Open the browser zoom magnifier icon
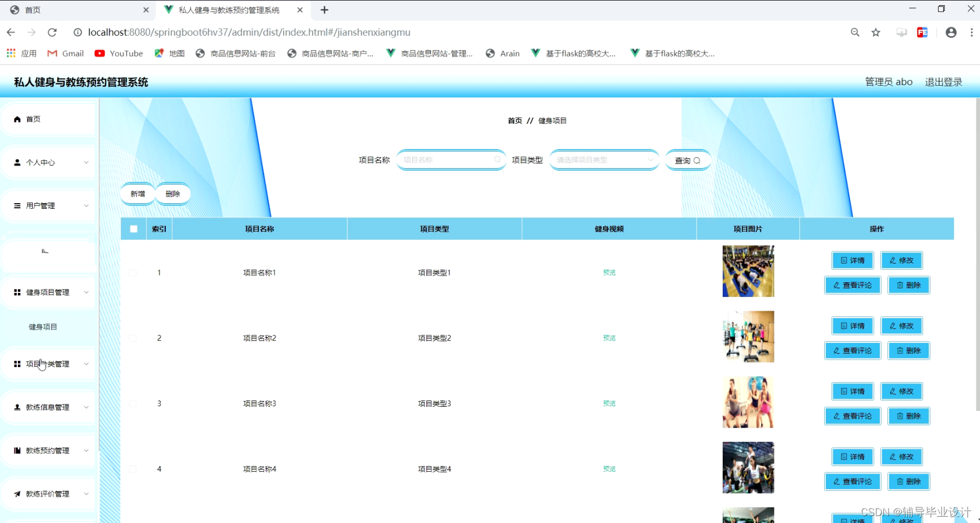 [x=855, y=32]
